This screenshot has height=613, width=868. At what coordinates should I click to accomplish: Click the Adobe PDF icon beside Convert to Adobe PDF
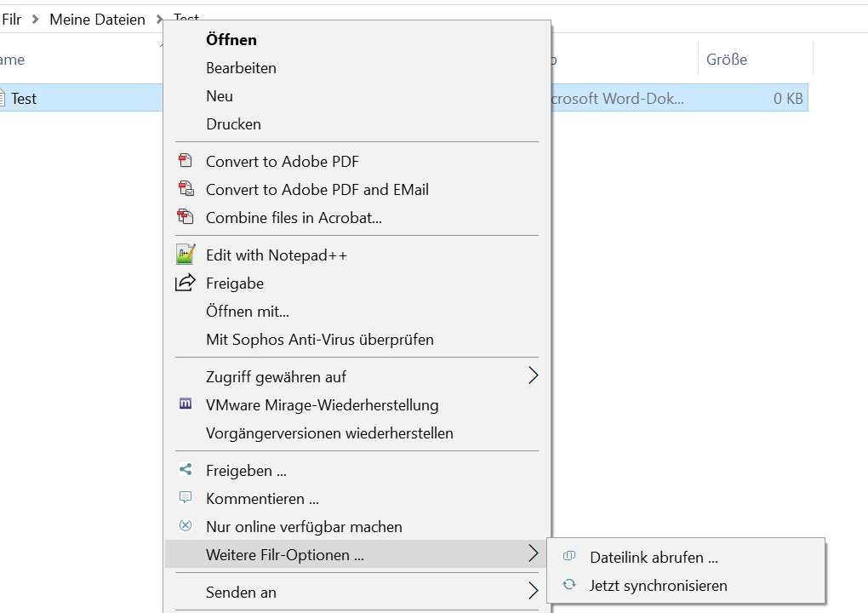point(185,161)
